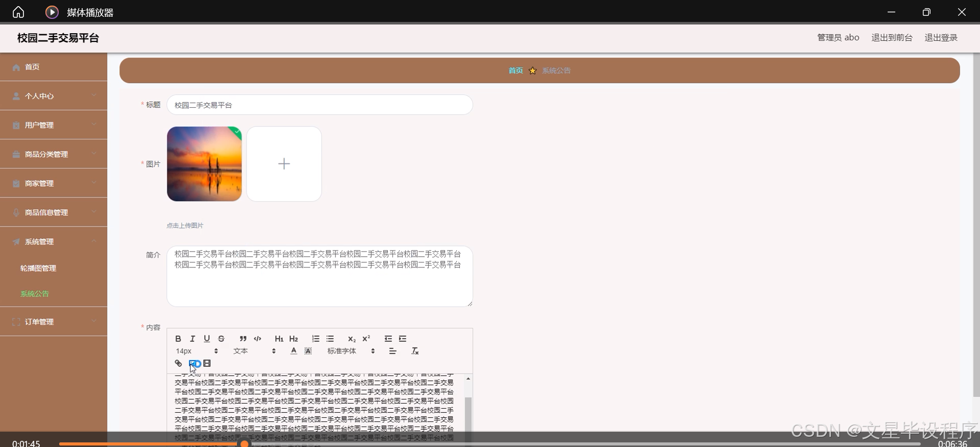Click 退出到前台 in the header
980x447 pixels.
click(x=892, y=38)
